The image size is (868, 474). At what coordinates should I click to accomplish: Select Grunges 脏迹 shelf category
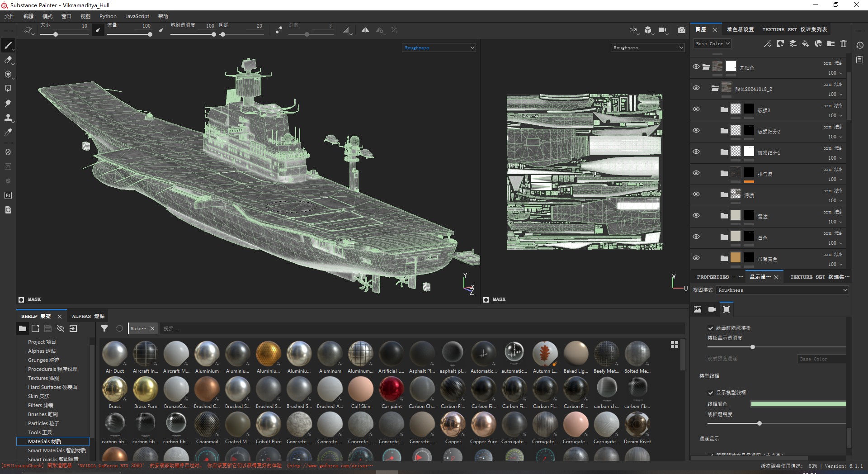coord(43,360)
